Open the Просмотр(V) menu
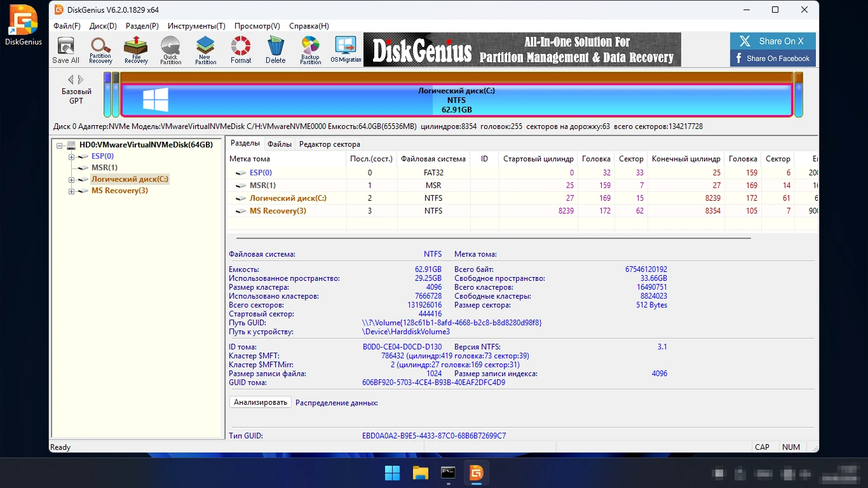 pos(257,26)
